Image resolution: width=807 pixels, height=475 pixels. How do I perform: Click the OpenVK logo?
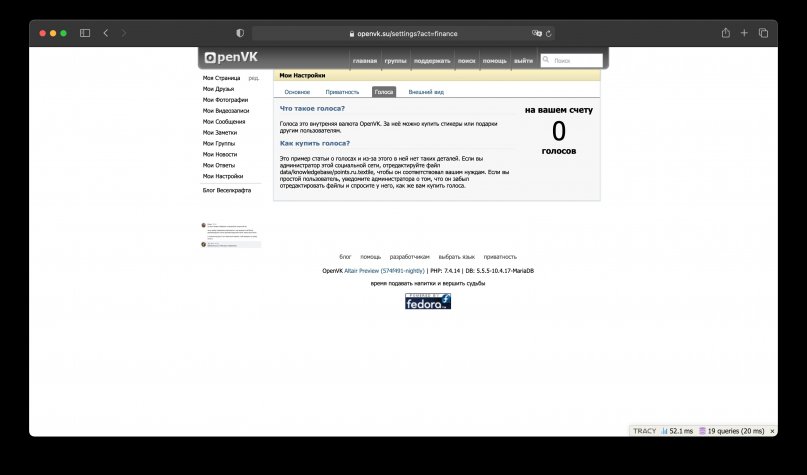(231, 57)
